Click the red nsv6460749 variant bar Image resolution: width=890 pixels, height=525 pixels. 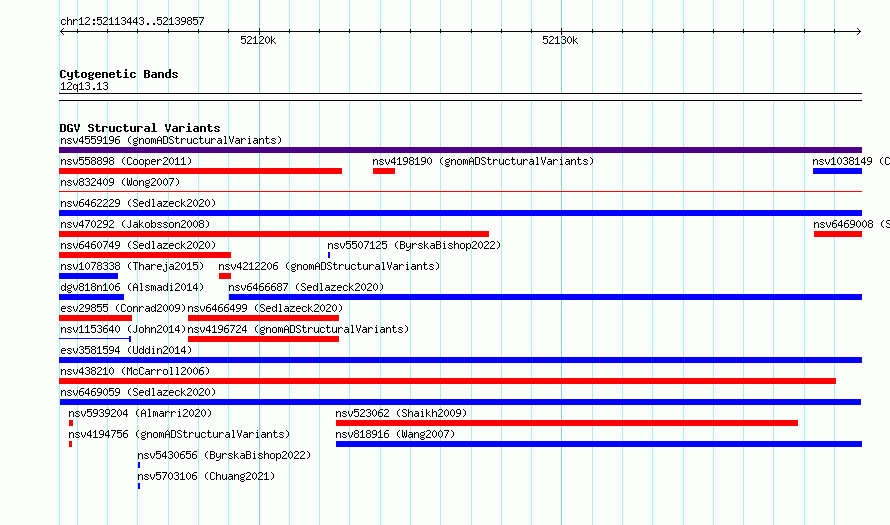tap(145, 255)
